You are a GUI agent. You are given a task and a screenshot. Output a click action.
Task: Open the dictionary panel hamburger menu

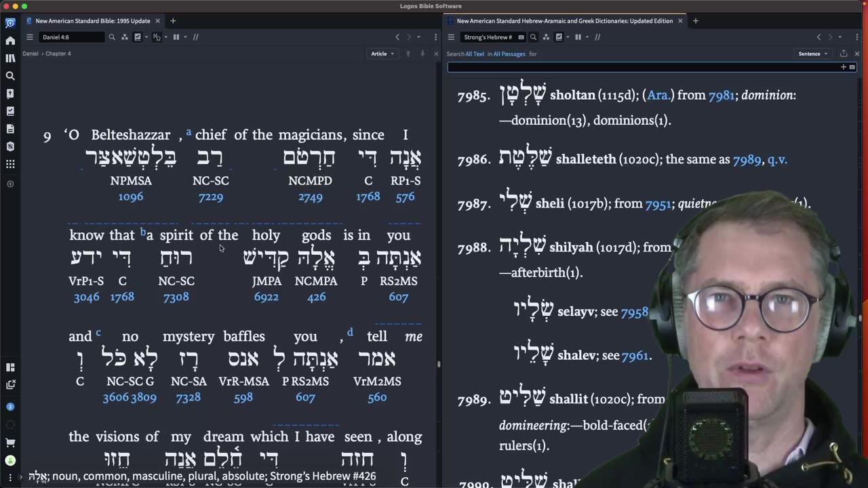[451, 37]
